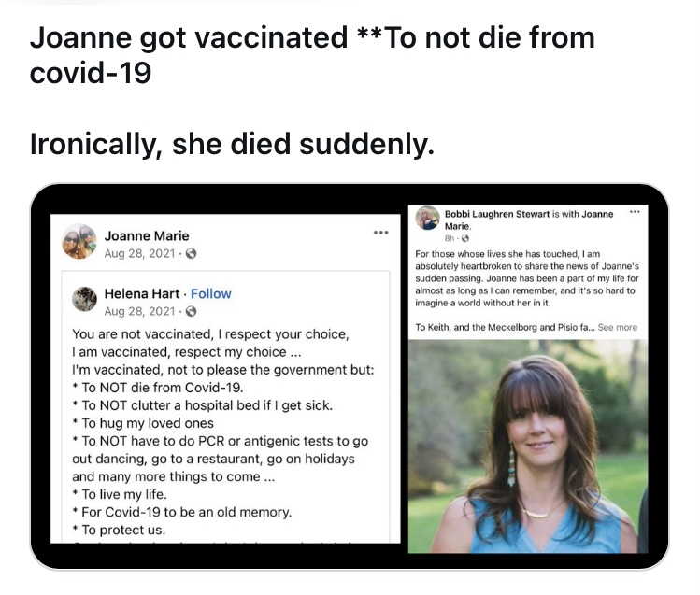Click the globe icon under Helena Hart's name
The image size is (700, 595).
[192, 310]
